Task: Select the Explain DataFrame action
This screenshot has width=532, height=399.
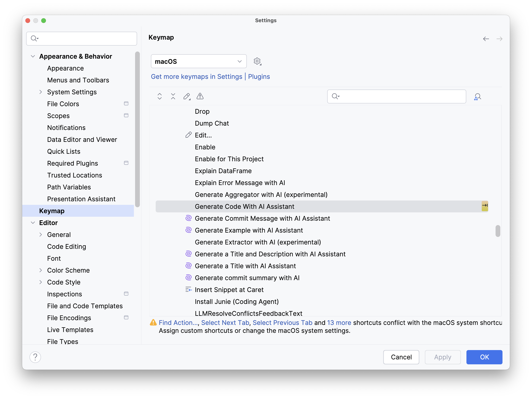Action: 223,171
